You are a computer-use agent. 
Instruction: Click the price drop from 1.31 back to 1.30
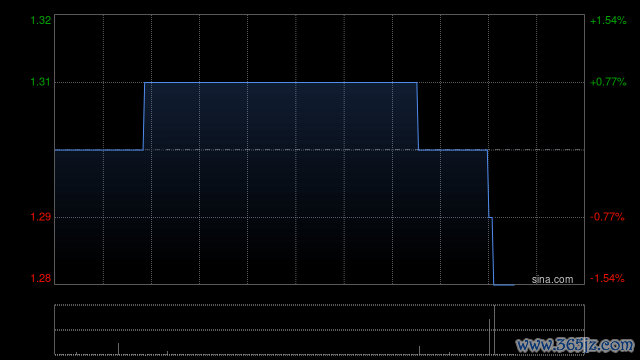(418, 116)
